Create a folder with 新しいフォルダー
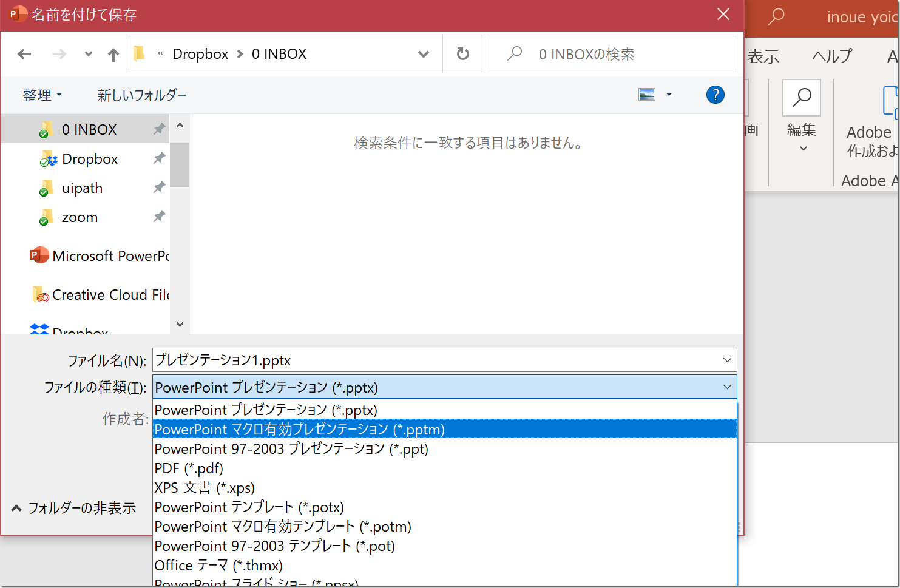This screenshot has height=588, width=900. (x=142, y=95)
